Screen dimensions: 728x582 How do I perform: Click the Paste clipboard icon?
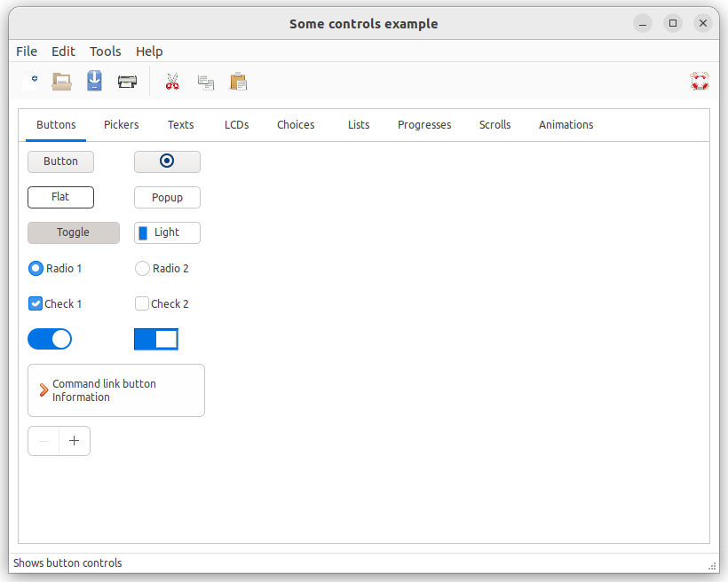(x=238, y=82)
